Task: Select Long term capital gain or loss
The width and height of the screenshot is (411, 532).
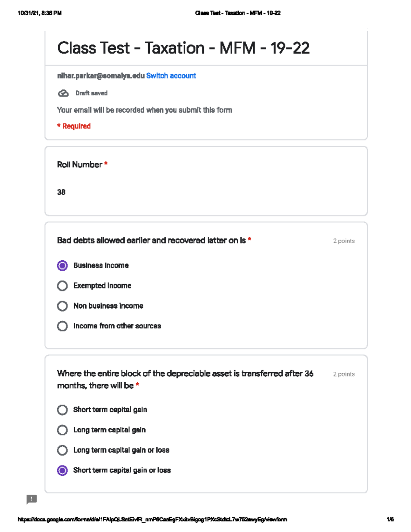Action: coord(62,450)
